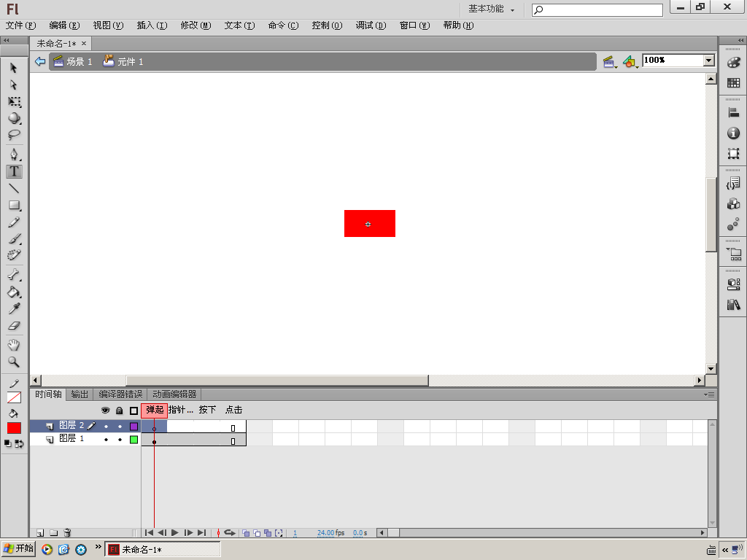Toggle lock dot for 图层 1
The width and height of the screenshot is (747, 560).
[120, 440]
